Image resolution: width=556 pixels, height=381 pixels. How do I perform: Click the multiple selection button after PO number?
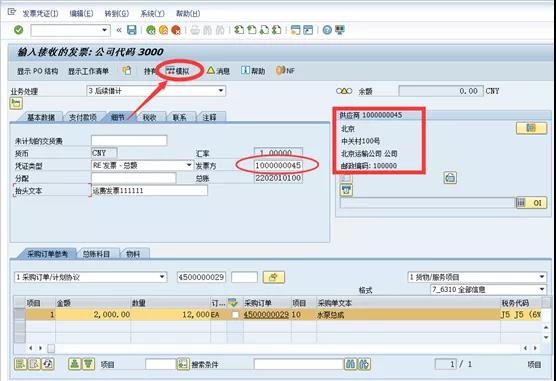[x=273, y=277]
